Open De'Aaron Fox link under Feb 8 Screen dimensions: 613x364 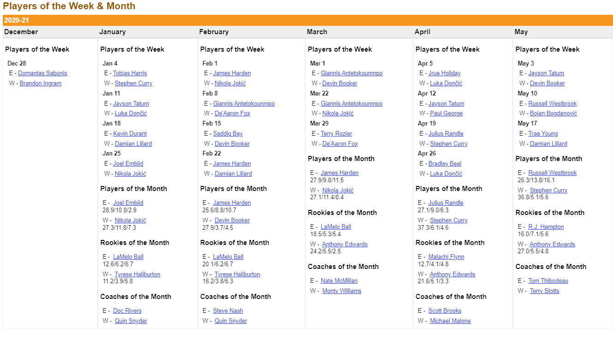[232, 113]
